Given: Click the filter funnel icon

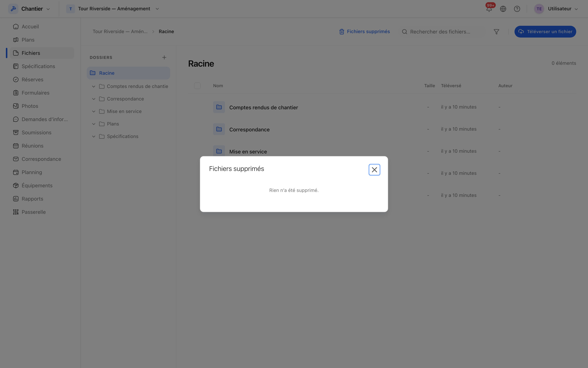Looking at the screenshot, I should tap(496, 32).
